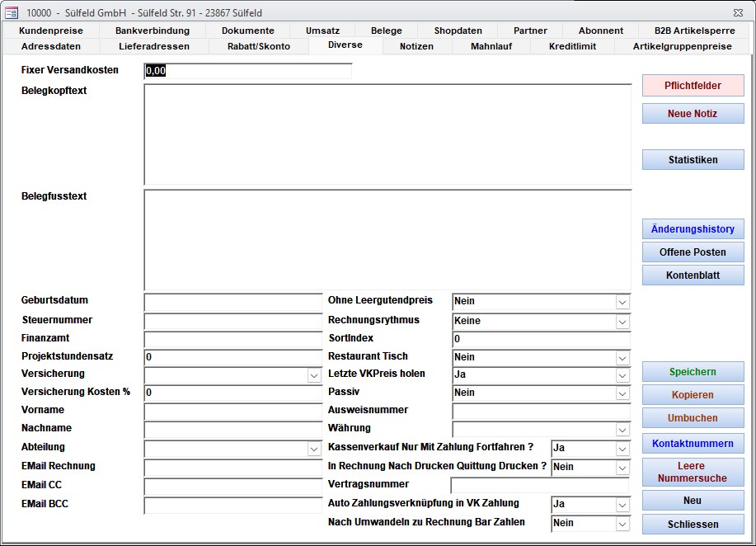
Task: Expand the Ohne Leergutendpreis dropdown
Action: [622, 302]
